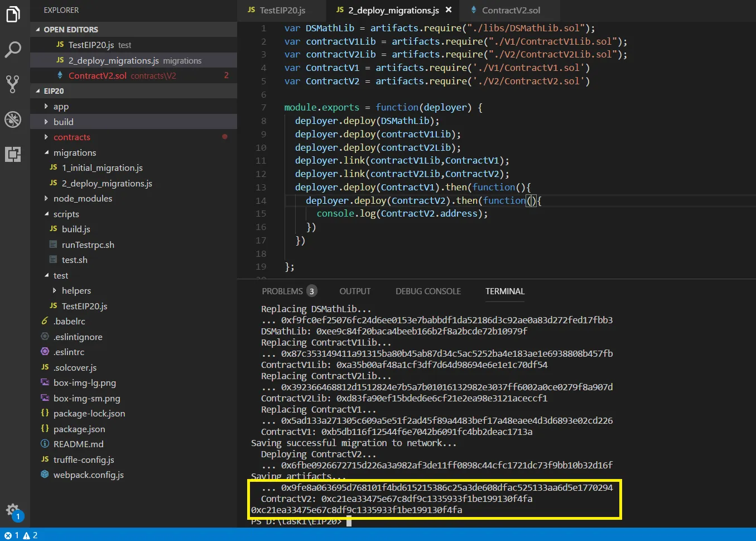Click the 'module.exports' code text
Screen dimensions: 756x541
click(x=321, y=107)
